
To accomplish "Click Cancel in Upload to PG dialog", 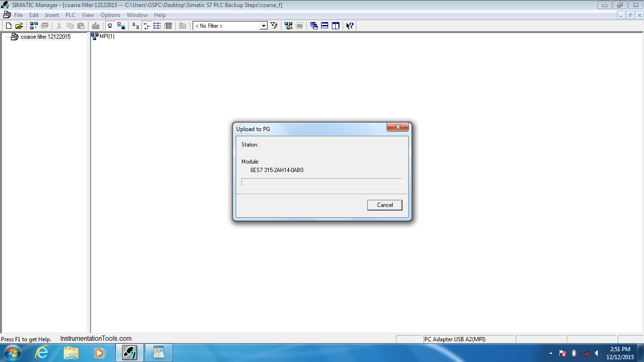I will click(385, 205).
